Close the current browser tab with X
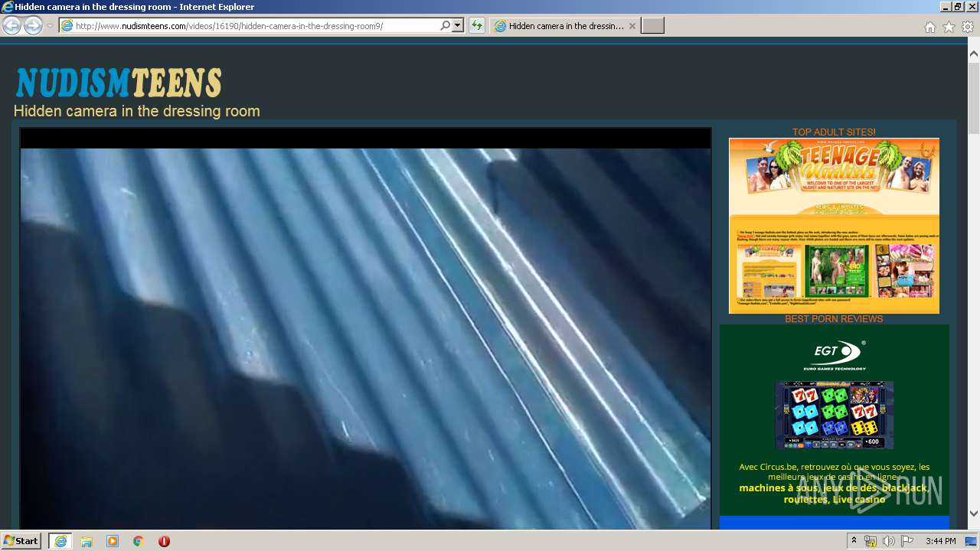This screenshot has height=551, width=980. click(632, 26)
